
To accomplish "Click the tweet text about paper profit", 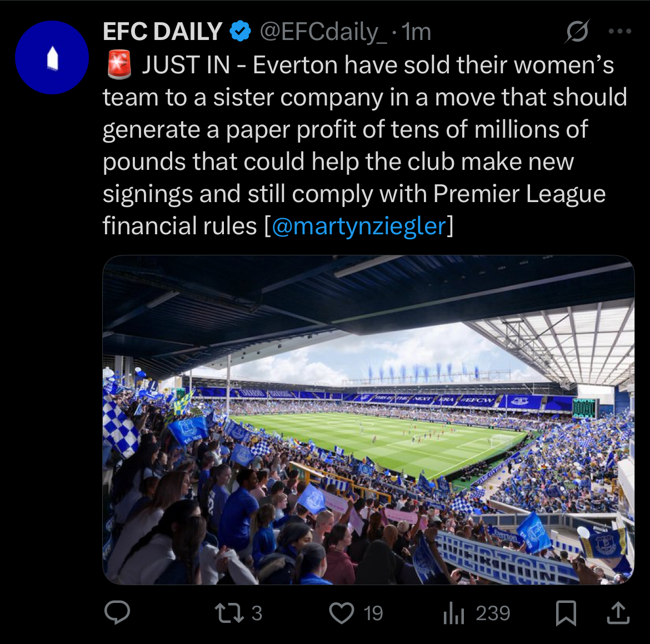I will pyautogui.click(x=344, y=129).
